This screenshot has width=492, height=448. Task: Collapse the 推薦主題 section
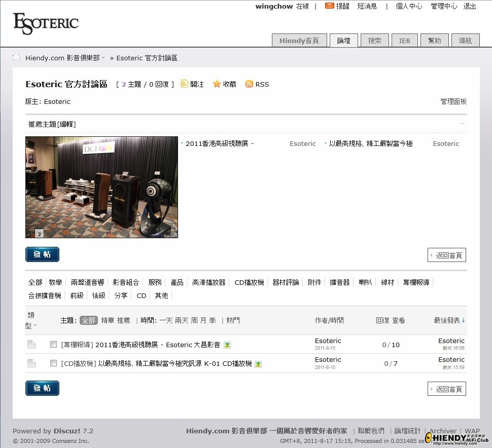[463, 124]
